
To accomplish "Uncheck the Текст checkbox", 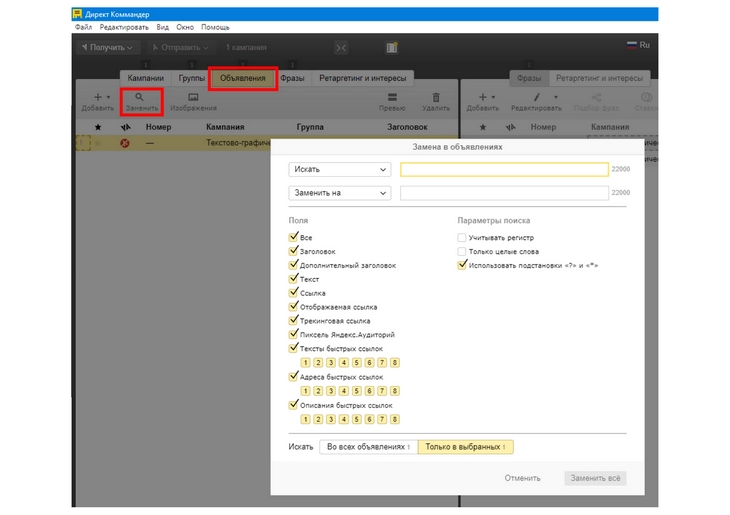I will coord(293,279).
